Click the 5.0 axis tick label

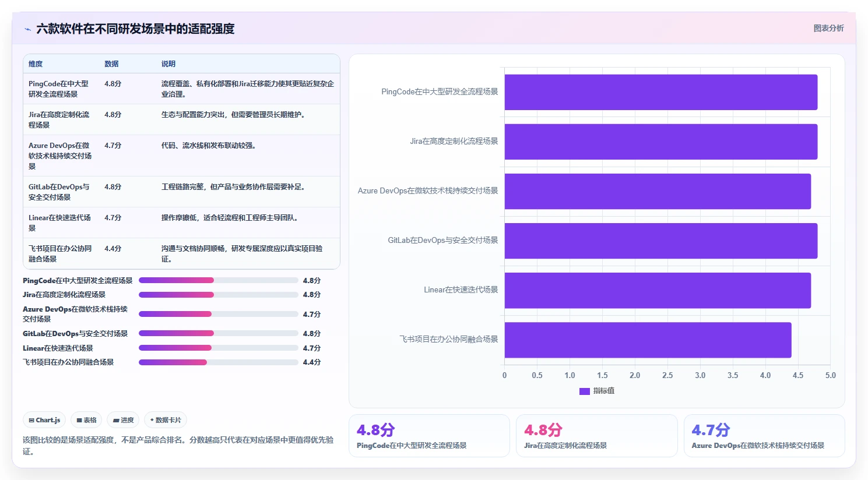831,376
